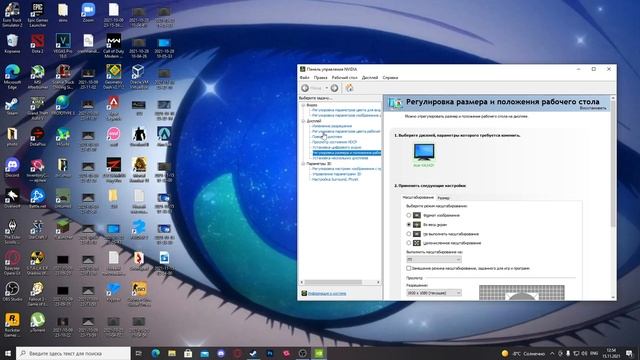Image resolution: width=640 pixels, height=360 pixels.
Task: Go back with the NVIDIA toolbar Back arrow
Action: [305, 88]
